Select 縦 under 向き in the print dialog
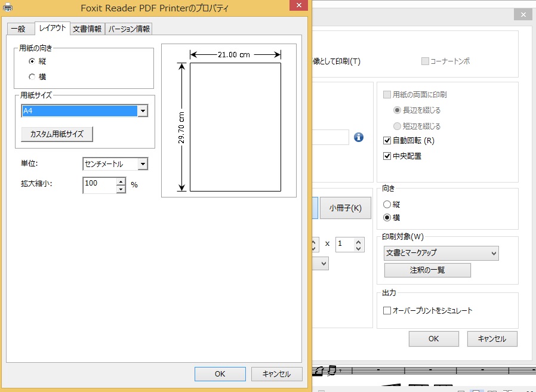Image resolution: width=536 pixels, height=392 pixels. [387, 205]
